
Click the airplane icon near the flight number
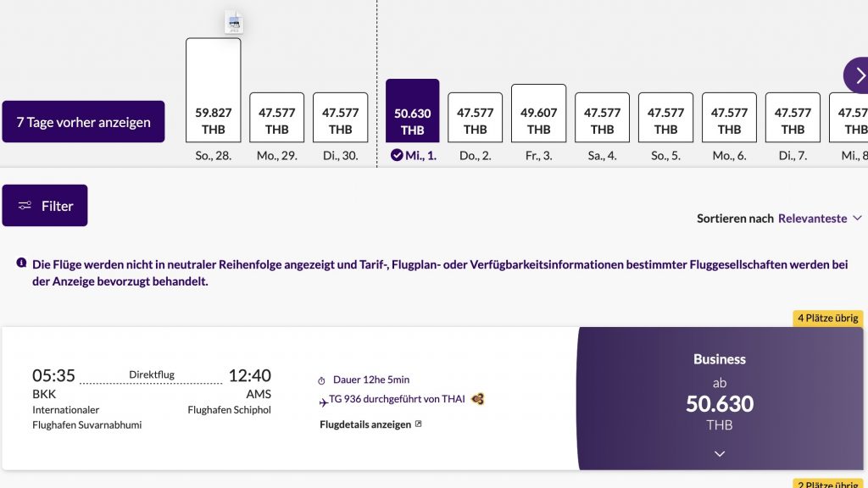pyautogui.click(x=324, y=401)
